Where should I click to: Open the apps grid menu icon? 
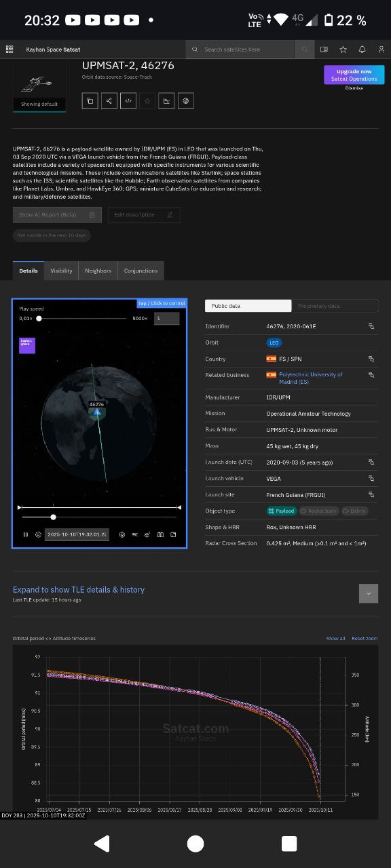pyautogui.click(x=9, y=50)
